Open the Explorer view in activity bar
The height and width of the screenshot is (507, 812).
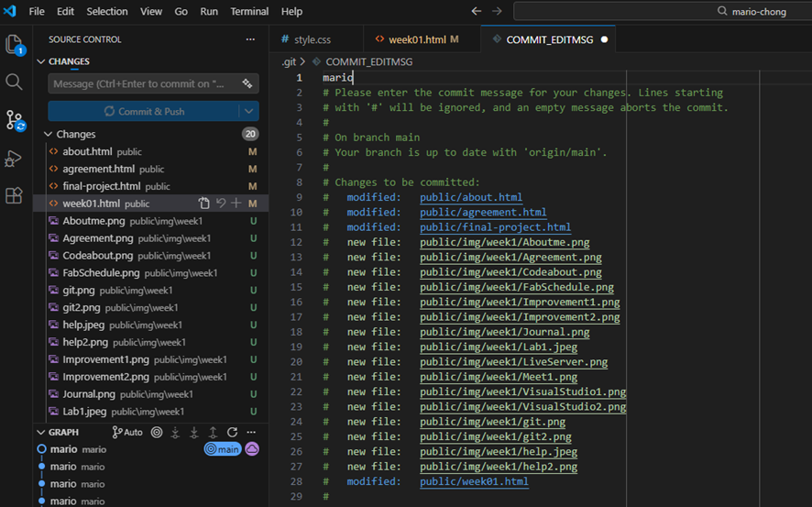click(x=14, y=44)
